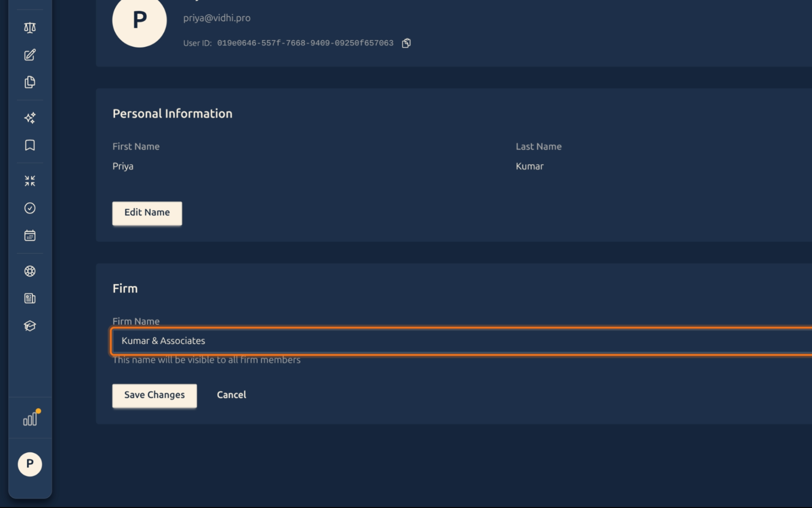The height and width of the screenshot is (508, 812).
Task: Click the Edit Name button
Action: (x=147, y=213)
